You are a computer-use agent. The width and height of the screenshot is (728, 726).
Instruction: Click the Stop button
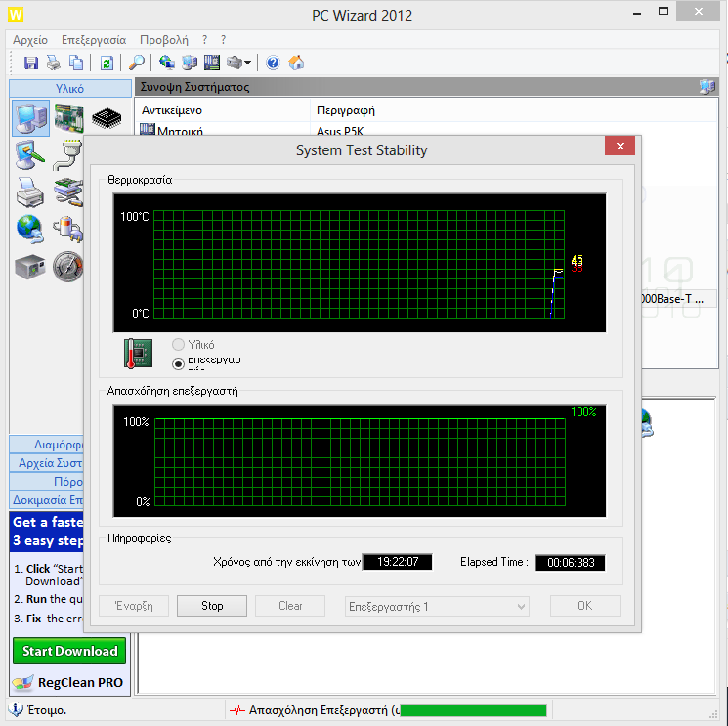click(x=212, y=606)
